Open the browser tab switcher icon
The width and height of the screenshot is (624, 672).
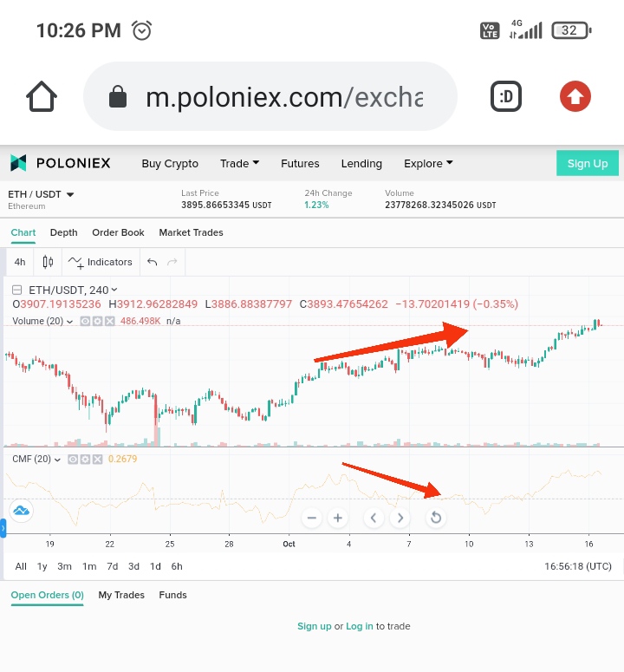(506, 96)
